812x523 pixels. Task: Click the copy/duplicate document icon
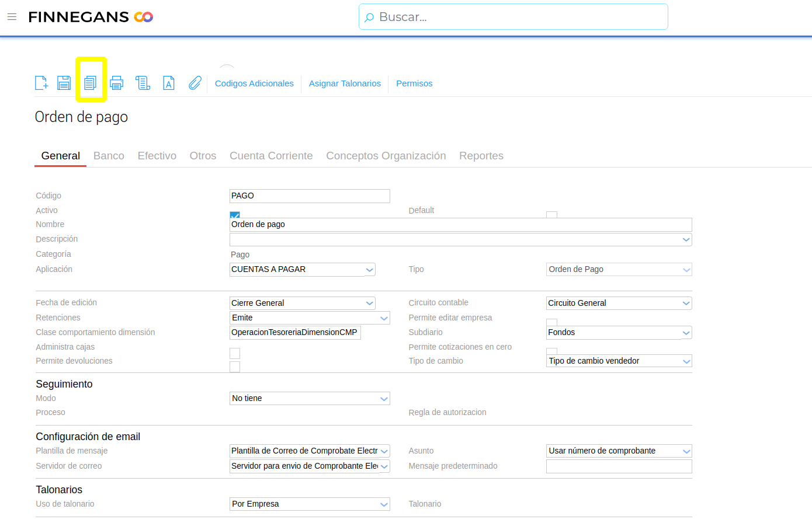point(91,83)
